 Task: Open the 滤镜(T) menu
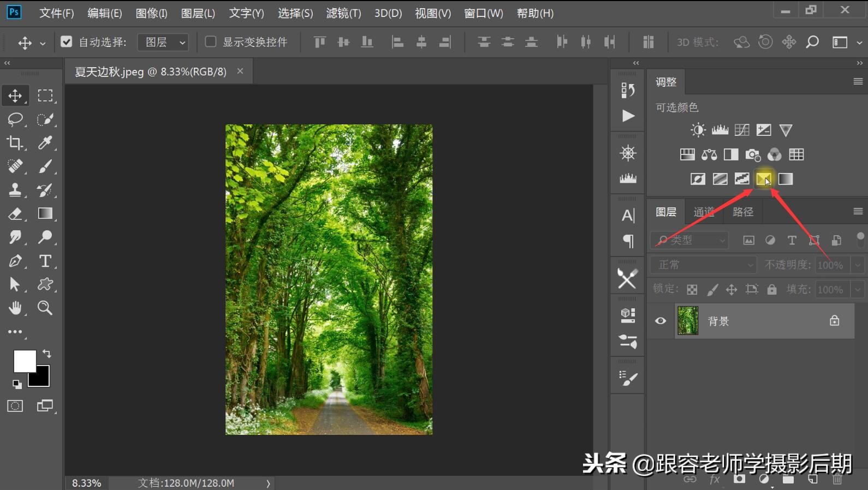coord(343,13)
